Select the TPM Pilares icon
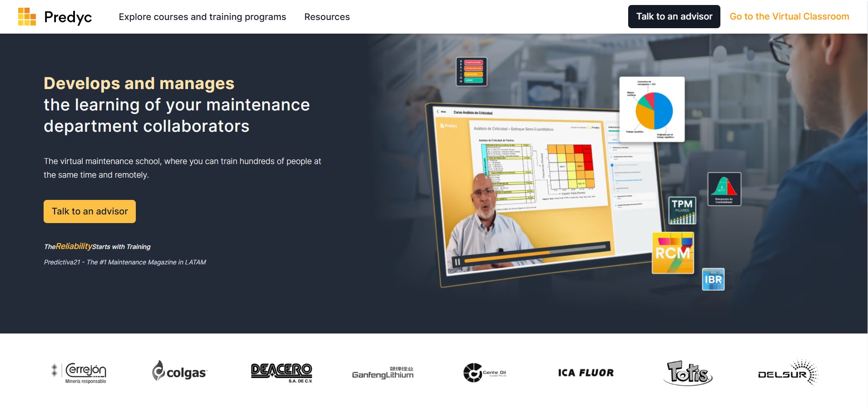 coord(682,210)
